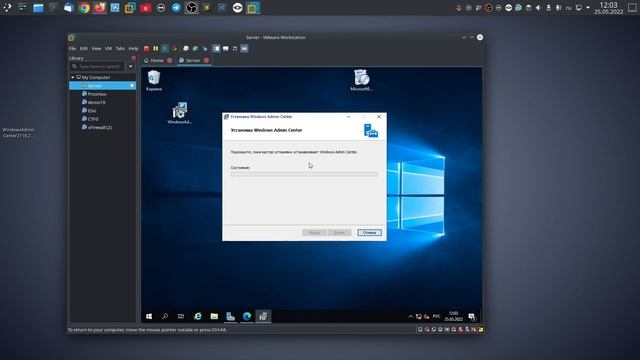Click the red power off VM toolbar icon

point(146,49)
